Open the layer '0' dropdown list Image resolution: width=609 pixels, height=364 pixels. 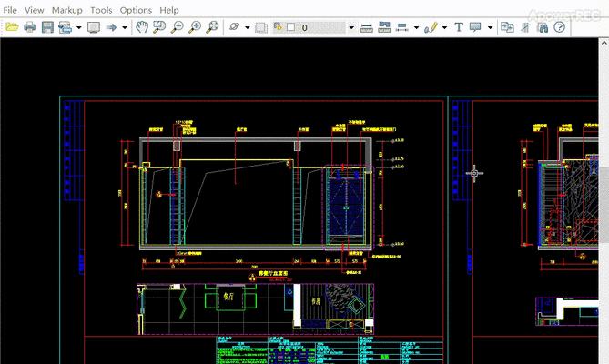point(351,27)
